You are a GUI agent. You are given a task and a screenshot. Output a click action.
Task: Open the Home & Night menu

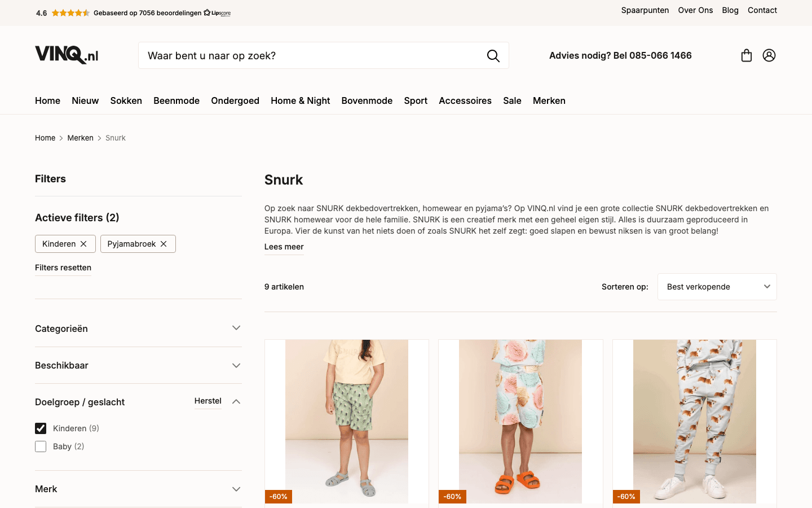tap(301, 100)
